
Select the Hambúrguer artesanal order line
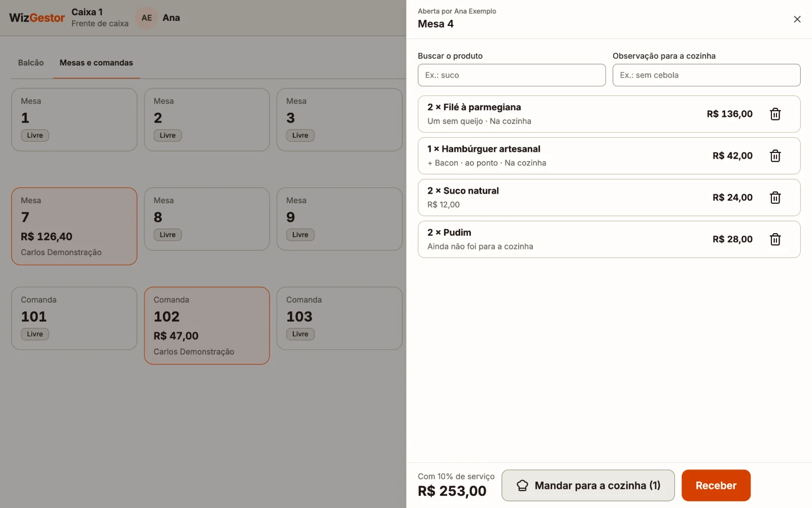609,156
